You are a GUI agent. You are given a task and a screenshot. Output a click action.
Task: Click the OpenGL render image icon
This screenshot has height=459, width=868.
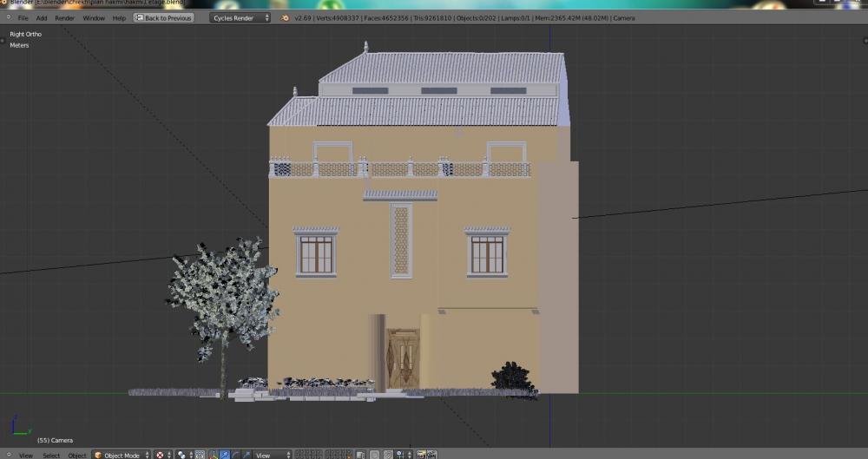point(421,455)
